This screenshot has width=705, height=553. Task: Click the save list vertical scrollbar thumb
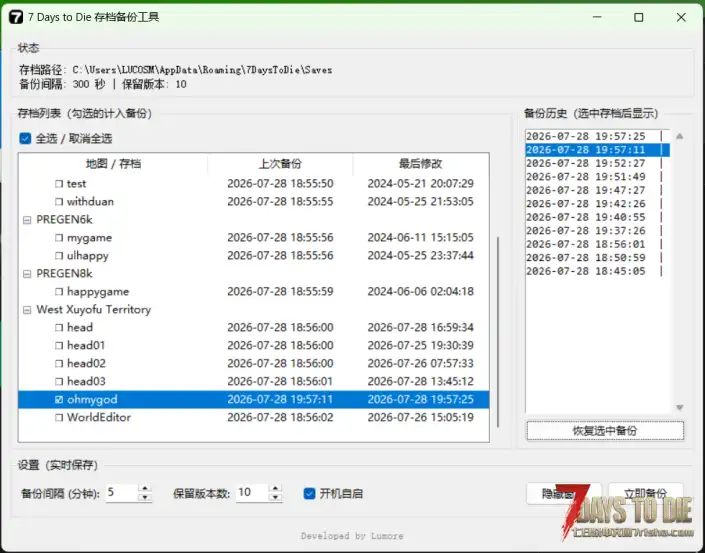[498, 332]
